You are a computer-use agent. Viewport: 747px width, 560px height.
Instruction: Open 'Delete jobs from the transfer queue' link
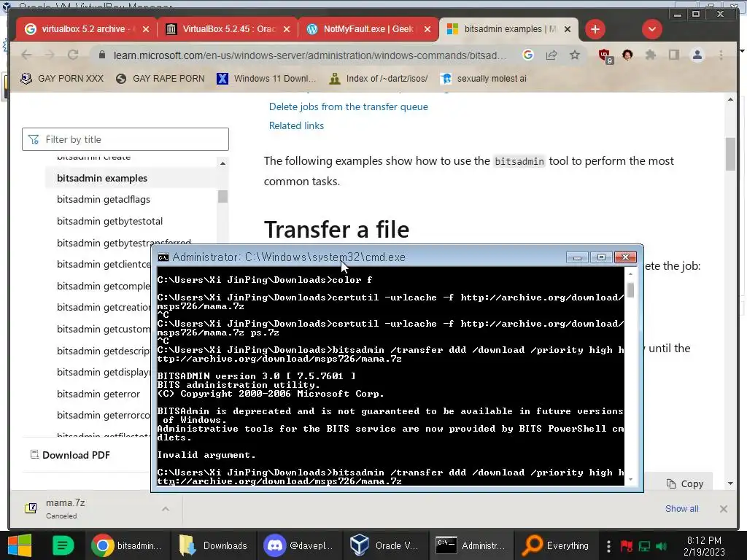pos(348,106)
